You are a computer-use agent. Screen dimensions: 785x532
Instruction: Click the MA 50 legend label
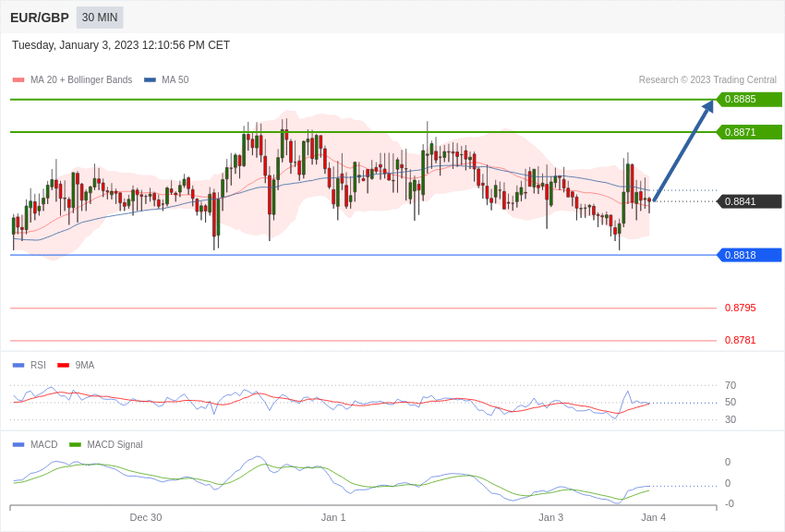pos(175,79)
